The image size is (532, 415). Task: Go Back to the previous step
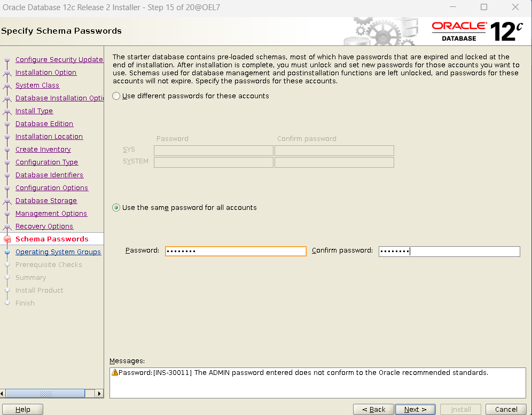coord(373,409)
